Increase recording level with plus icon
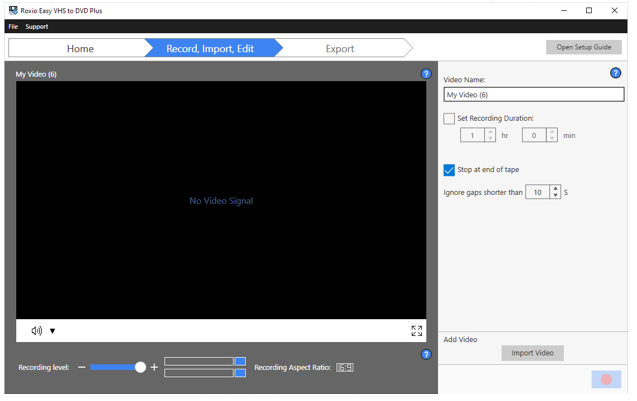Viewport: 637px width, 401px height. pos(154,367)
